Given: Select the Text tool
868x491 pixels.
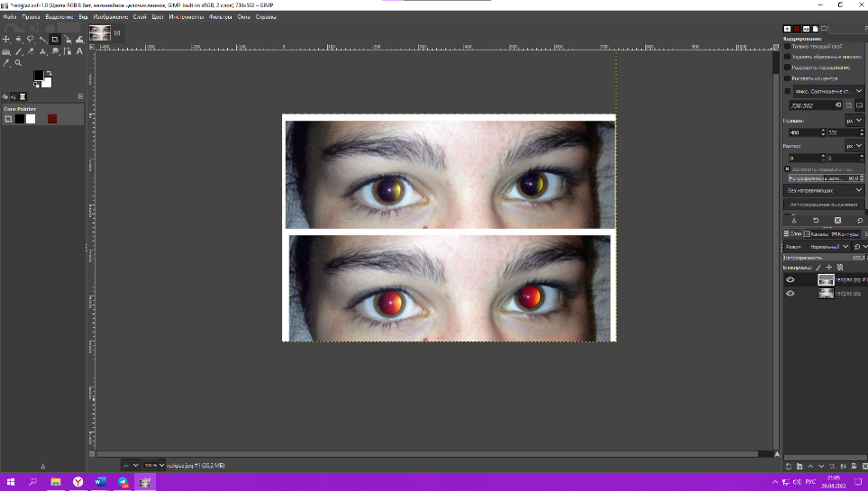Looking at the screenshot, I should tap(79, 51).
